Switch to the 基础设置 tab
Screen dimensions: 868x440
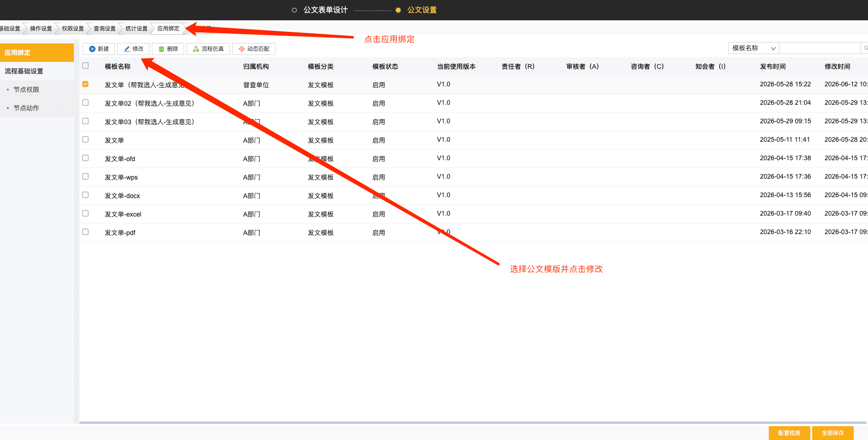tap(10, 29)
